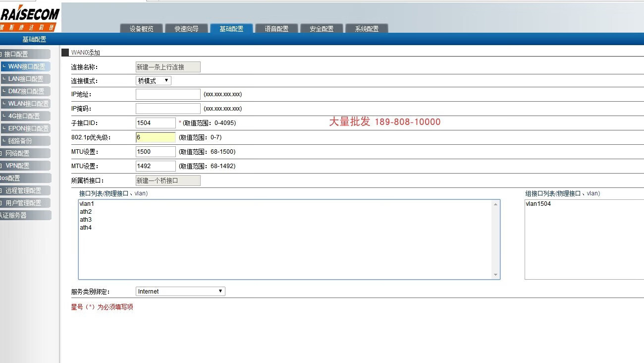Open WLAN接口配置 in the sidebar
The image size is (644, 363).
(x=28, y=104)
